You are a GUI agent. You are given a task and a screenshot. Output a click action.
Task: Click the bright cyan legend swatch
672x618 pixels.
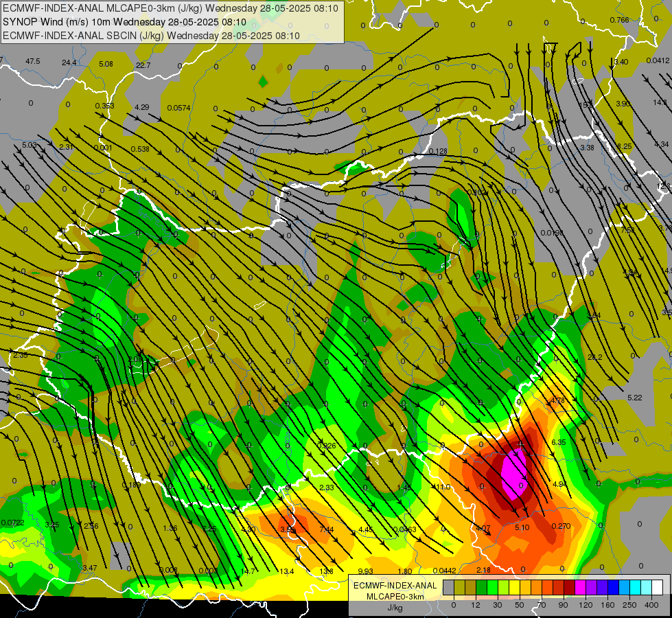(636, 587)
